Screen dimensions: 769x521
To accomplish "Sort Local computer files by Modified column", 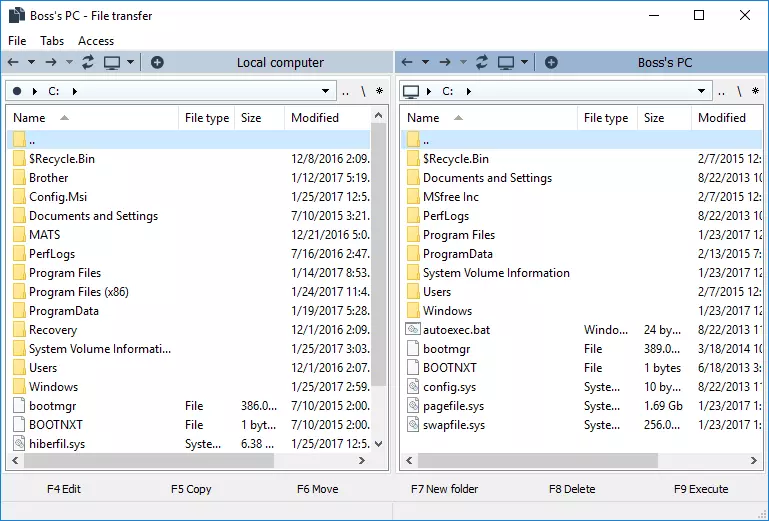I will [x=315, y=118].
